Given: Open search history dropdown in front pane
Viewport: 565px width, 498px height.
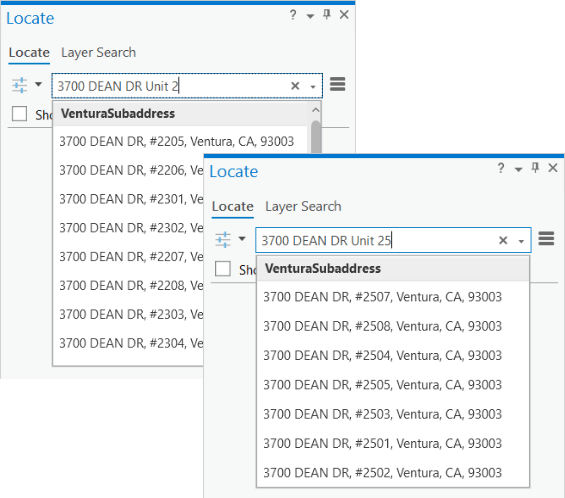Looking at the screenshot, I should tap(521, 241).
